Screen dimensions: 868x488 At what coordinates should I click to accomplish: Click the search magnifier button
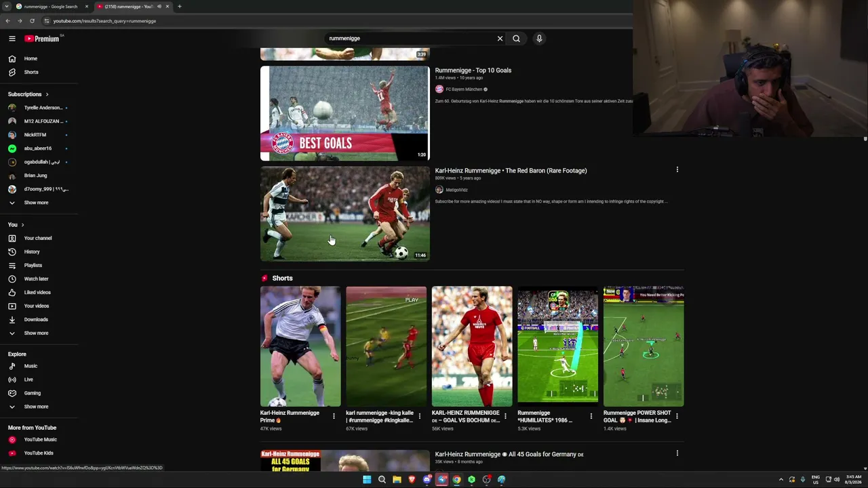tap(516, 39)
